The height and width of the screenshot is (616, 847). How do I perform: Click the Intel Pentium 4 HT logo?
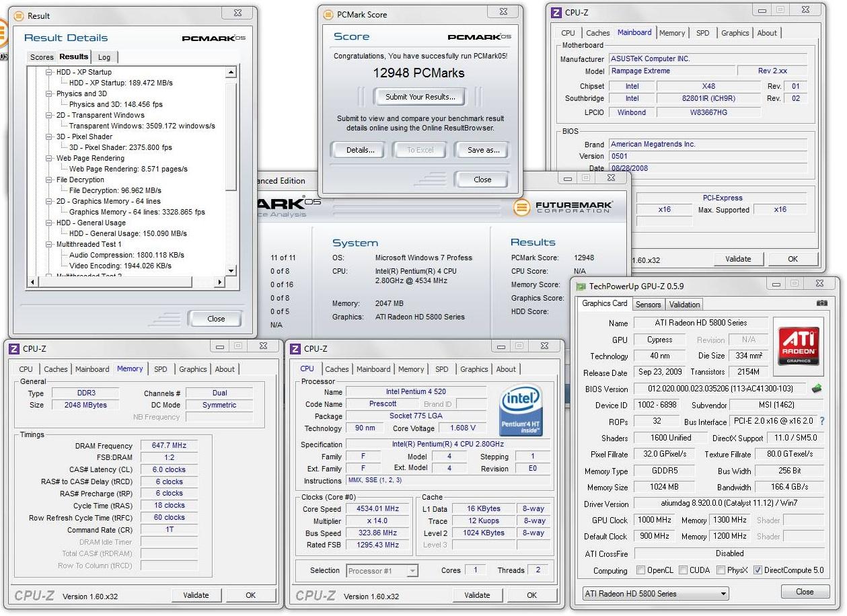click(521, 410)
